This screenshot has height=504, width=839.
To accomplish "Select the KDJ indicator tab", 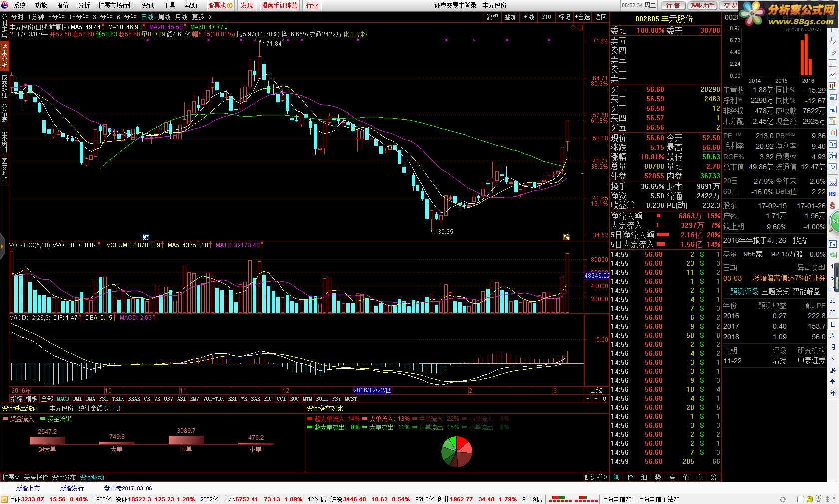I will pyautogui.click(x=268, y=399).
